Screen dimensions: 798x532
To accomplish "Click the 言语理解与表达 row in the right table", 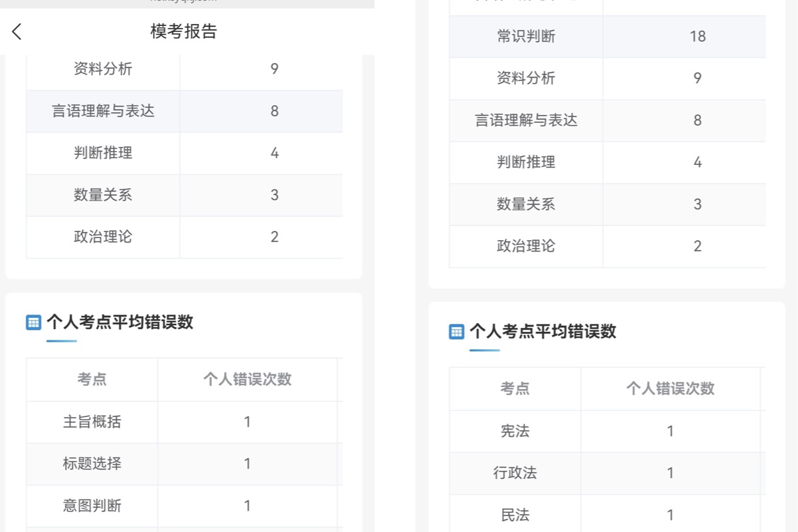I will [x=525, y=120].
